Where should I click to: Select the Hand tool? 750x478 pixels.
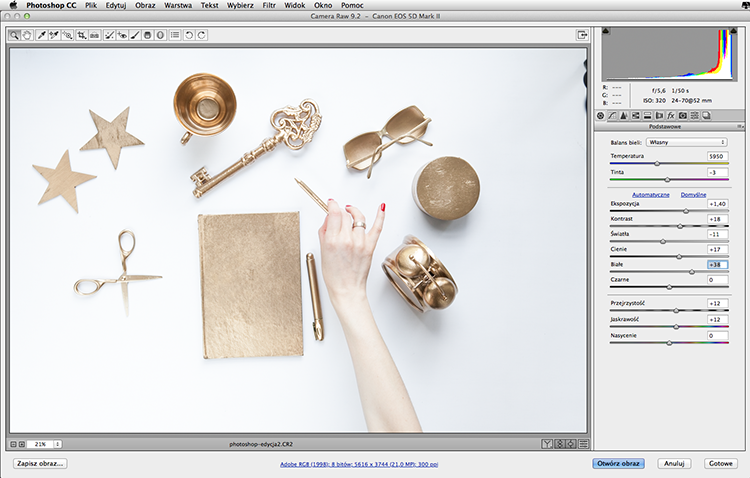coord(27,35)
